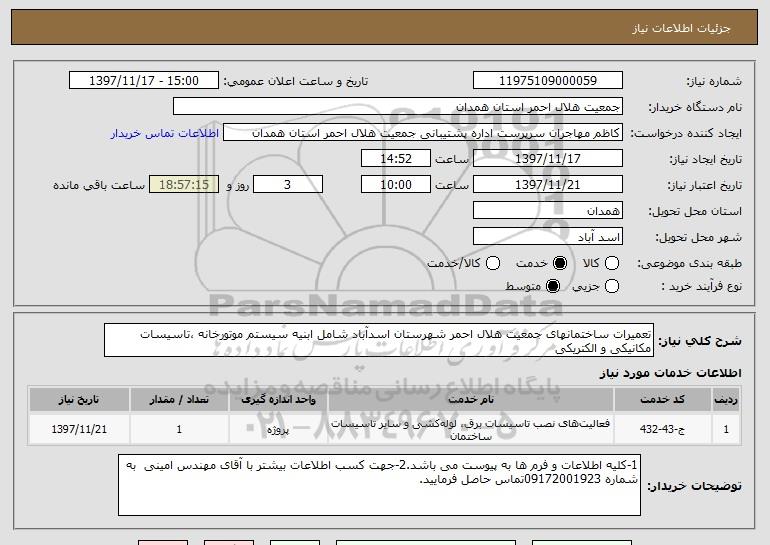770x545 pixels.
Task: Select the خدمت radio button
Action: (559, 263)
